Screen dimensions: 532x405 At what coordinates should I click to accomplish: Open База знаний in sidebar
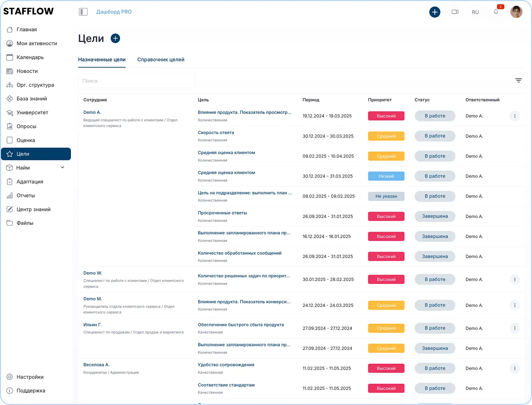pyautogui.click(x=32, y=99)
